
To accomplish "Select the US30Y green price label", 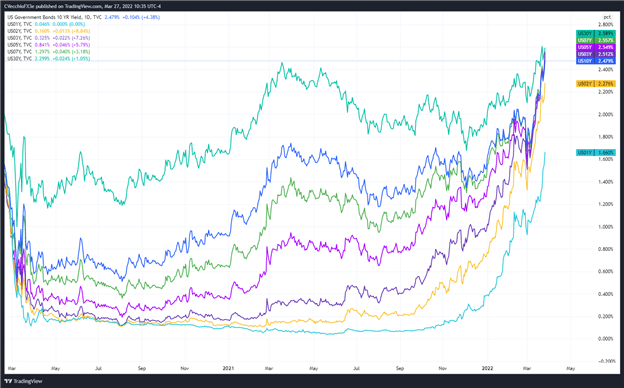I will 596,33.
